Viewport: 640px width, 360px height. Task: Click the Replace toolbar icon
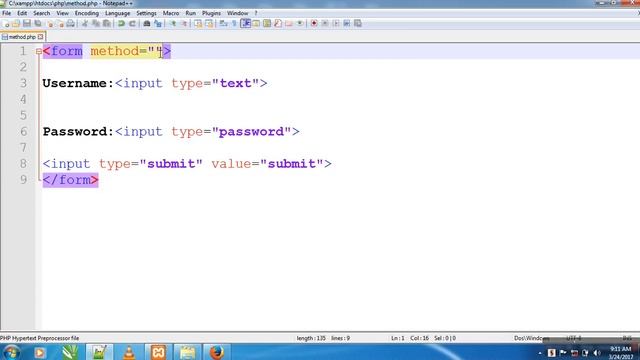click(158, 24)
